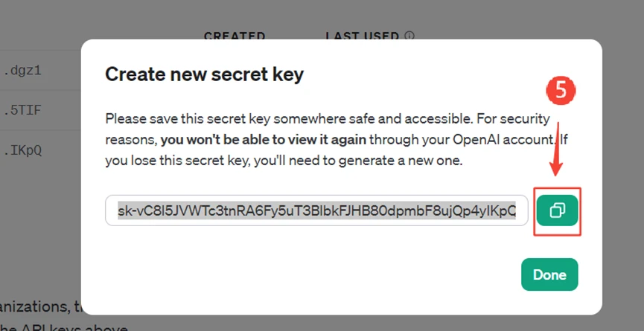The width and height of the screenshot is (644, 331).
Task: Select the secret key text field
Action: [316, 211]
